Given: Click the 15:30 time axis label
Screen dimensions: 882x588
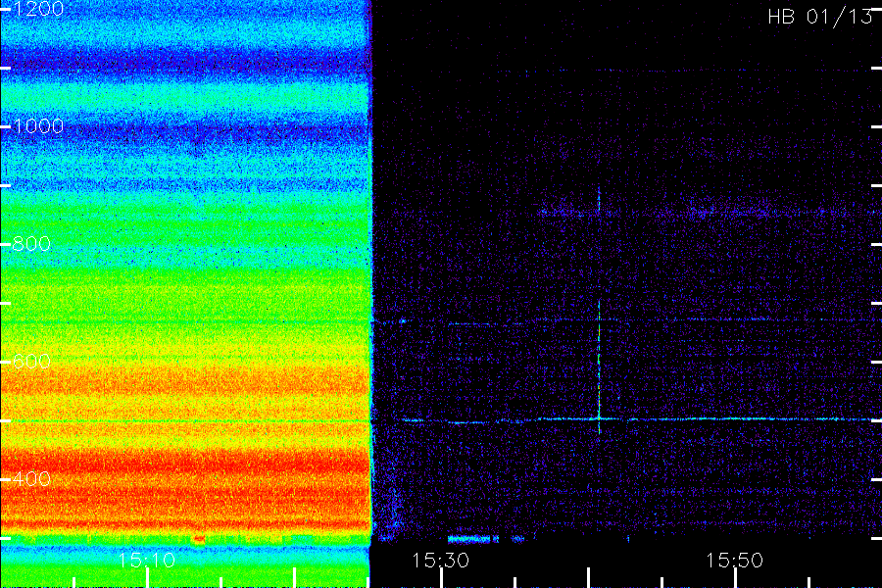Looking at the screenshot, I should (440, 560).
